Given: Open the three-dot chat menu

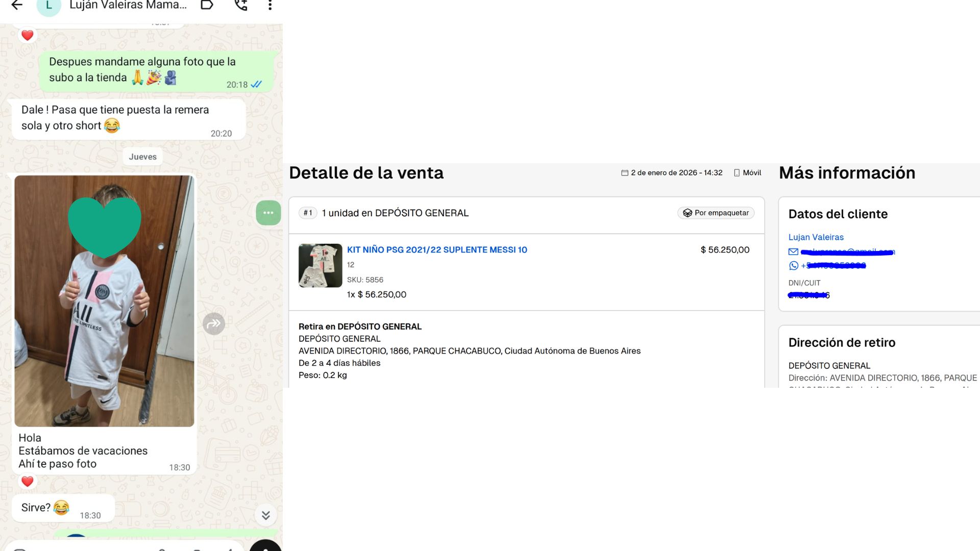Looking at the screenshot, I should pyautogui.click(x=270, y=5).
